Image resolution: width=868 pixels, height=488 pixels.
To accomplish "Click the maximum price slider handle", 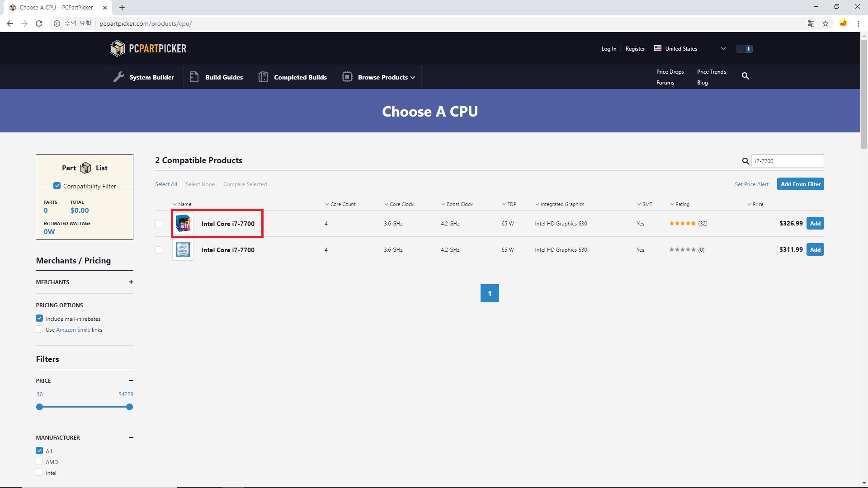I will pyautogui.click(x=130, y=407).
